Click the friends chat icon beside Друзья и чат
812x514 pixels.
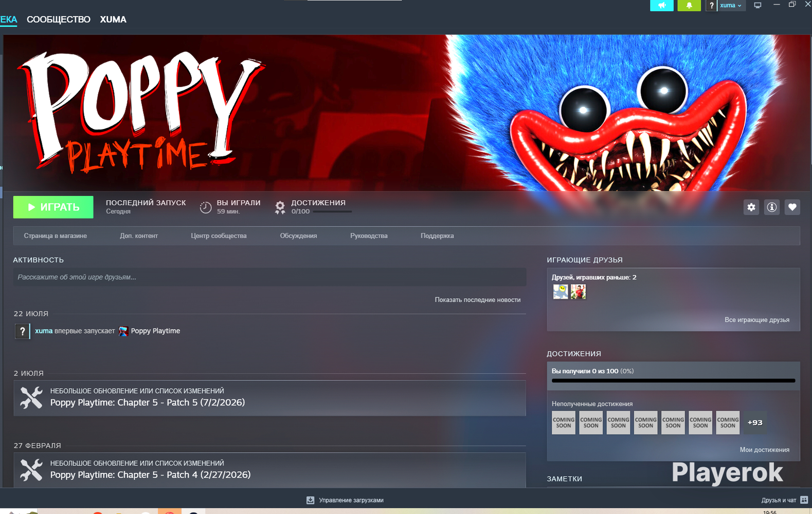804,500
